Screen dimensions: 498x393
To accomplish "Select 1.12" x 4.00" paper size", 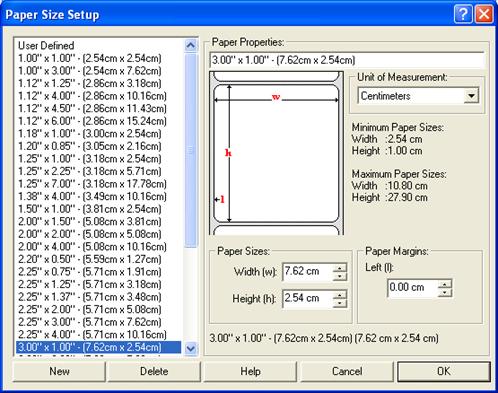I will pos(99,96).
